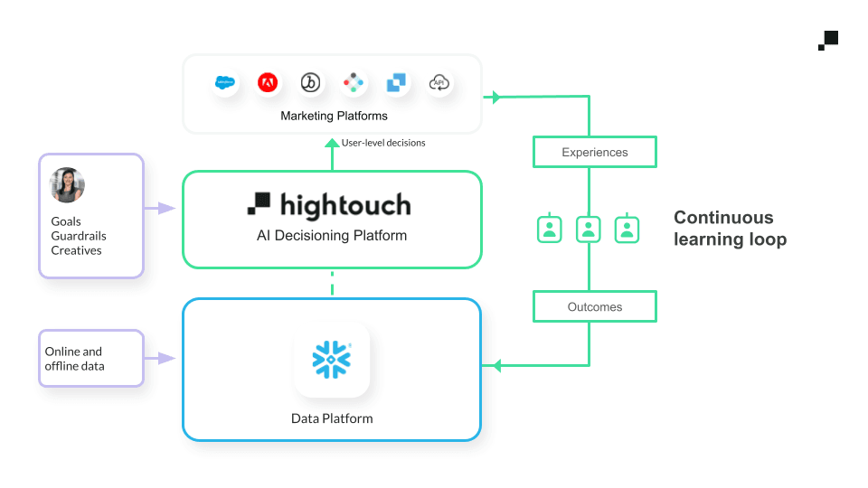The image size is (868, 488).
Task: Click the Continuous learning loop heading
Action: pyautogui.click(x=730, y=229)
